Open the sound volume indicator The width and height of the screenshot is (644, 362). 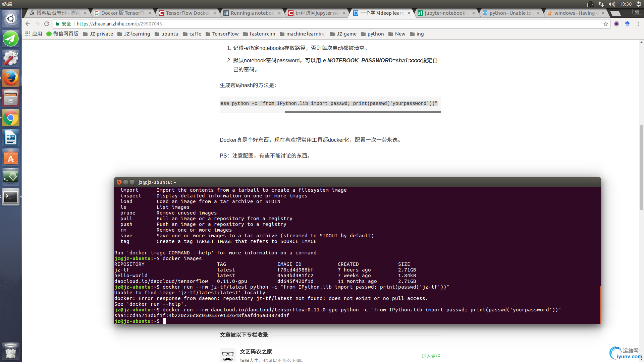pos(612,4)
